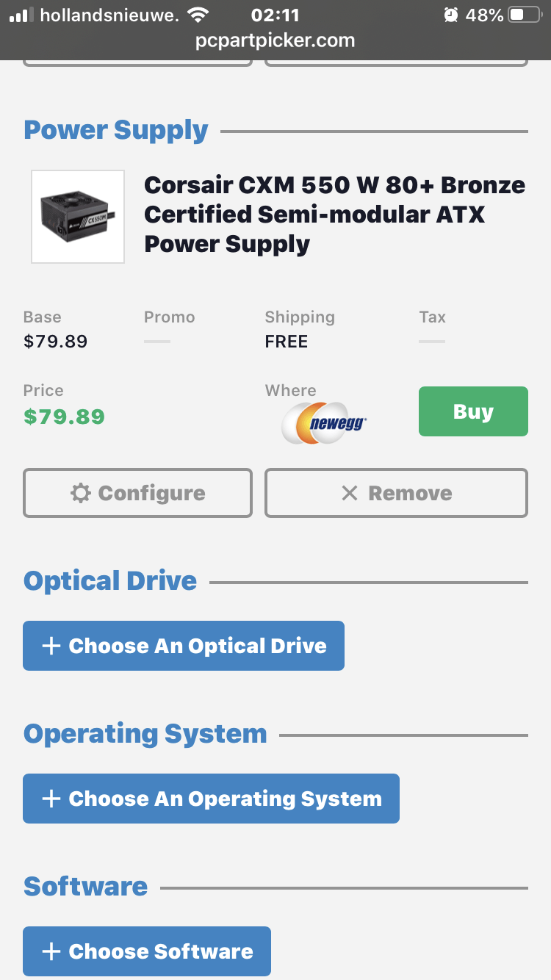
Task: Tap the battery icon in status bar
Action: 525,15
